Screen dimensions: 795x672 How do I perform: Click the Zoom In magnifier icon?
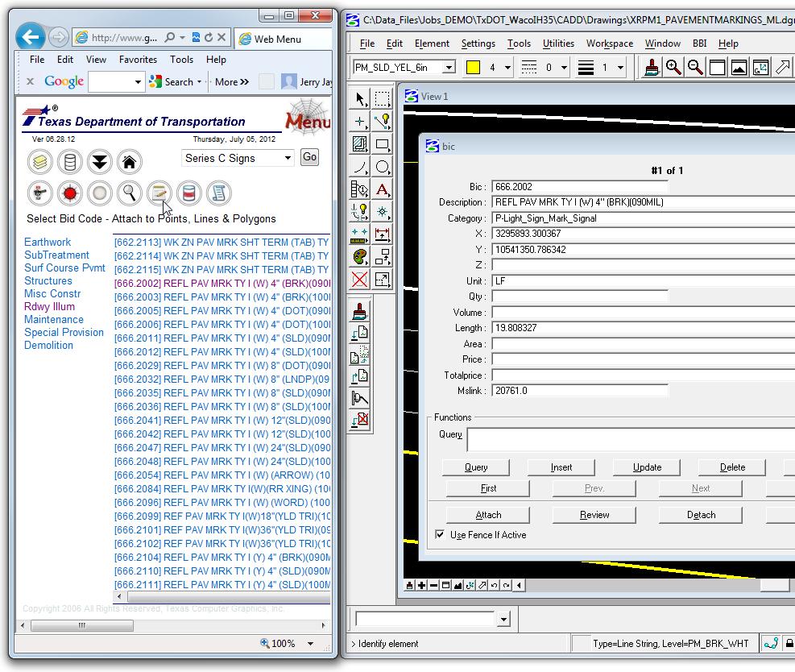coord(673,67)
